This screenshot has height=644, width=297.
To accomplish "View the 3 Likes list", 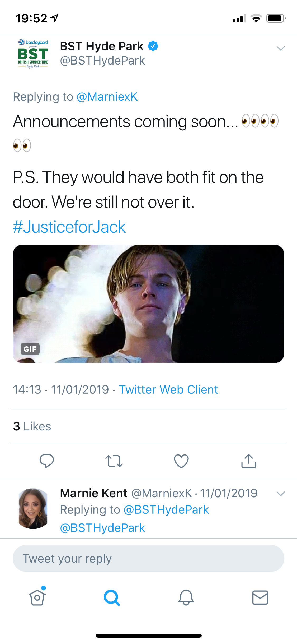I will click(32, 426).
